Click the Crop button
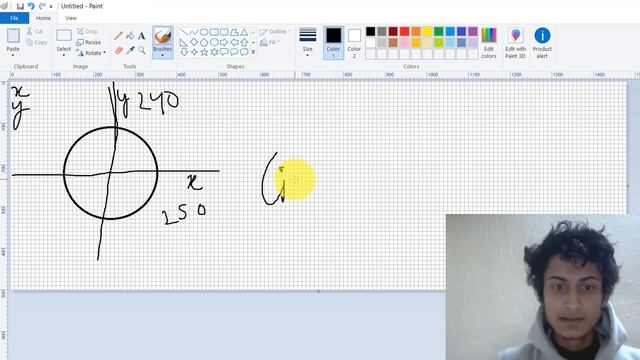Image resolution: width=640 pixels, height=360 pixels. pyautogui.click(x=87, y=31)
